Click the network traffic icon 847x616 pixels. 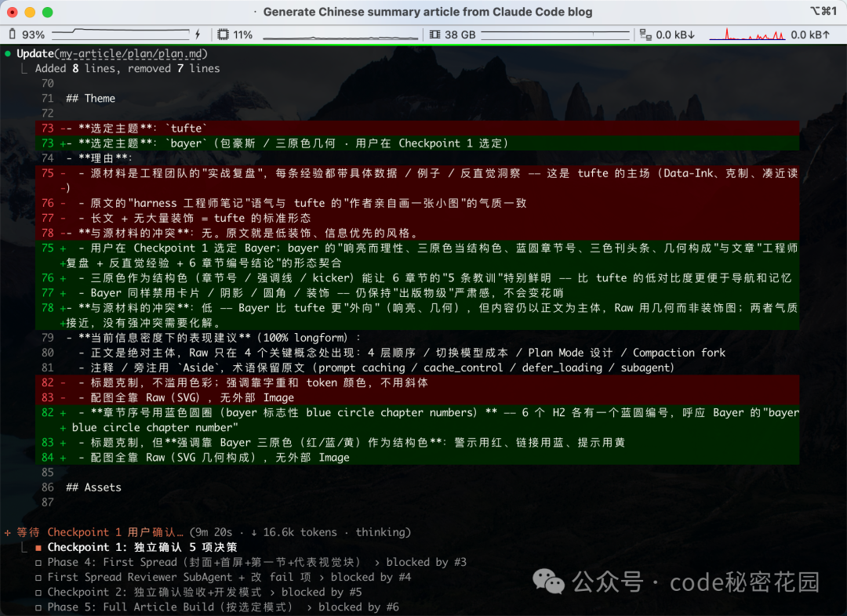[645, 34]
